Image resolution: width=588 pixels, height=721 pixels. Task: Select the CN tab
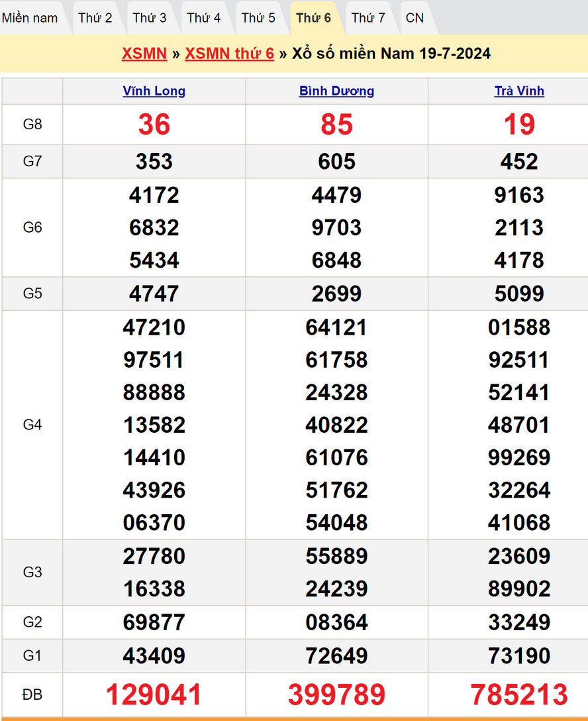pyautogui.click(x=415, y=18)
